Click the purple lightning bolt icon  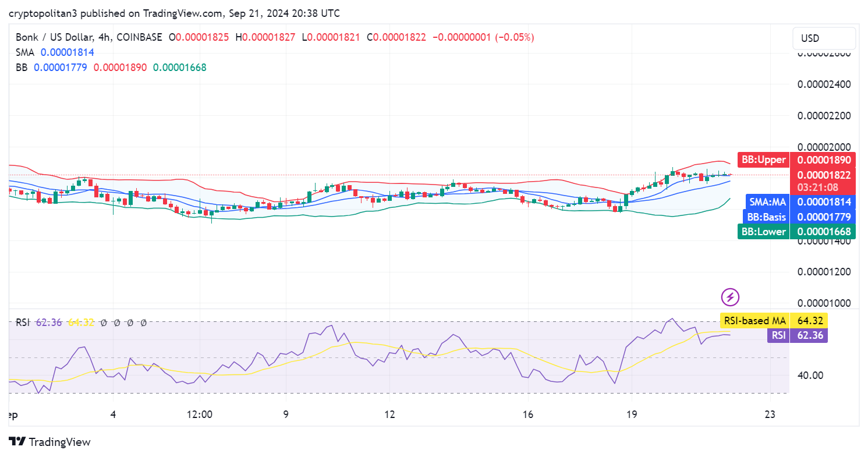click(x=730, y=297)
